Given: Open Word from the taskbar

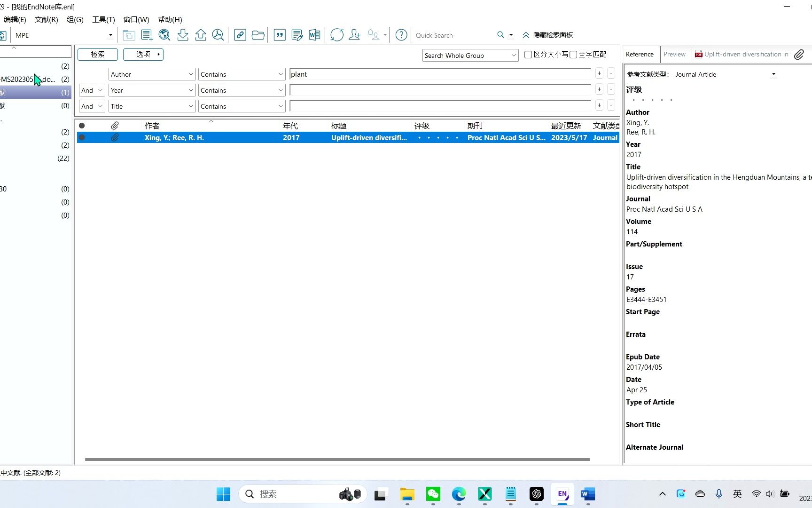Looking at the screenshot, I should coord(588,494).
